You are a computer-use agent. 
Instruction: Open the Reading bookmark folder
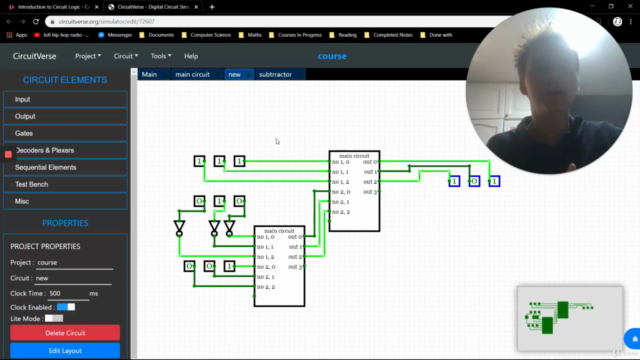pyautogui.click(x=343, y=35)
